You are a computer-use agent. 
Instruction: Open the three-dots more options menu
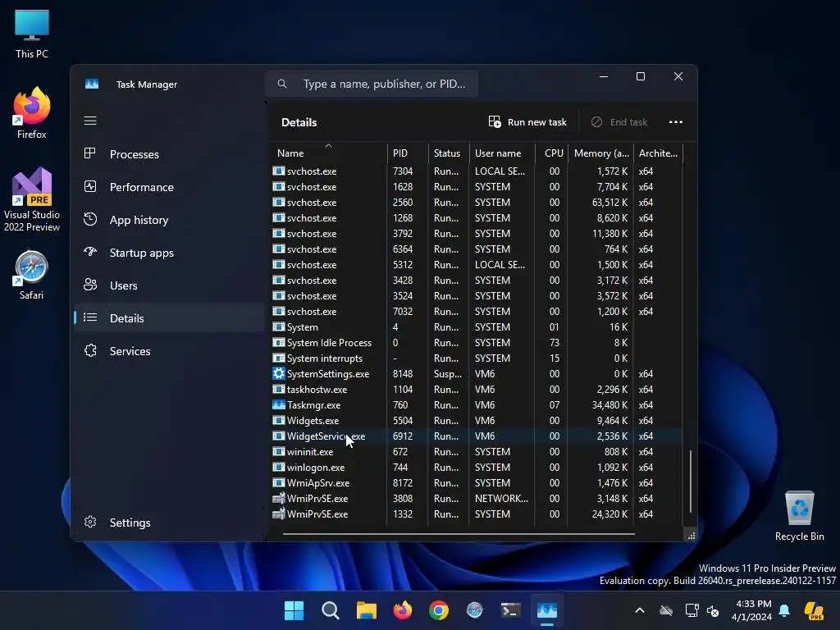pyautogui.click(x=676, y=122)
